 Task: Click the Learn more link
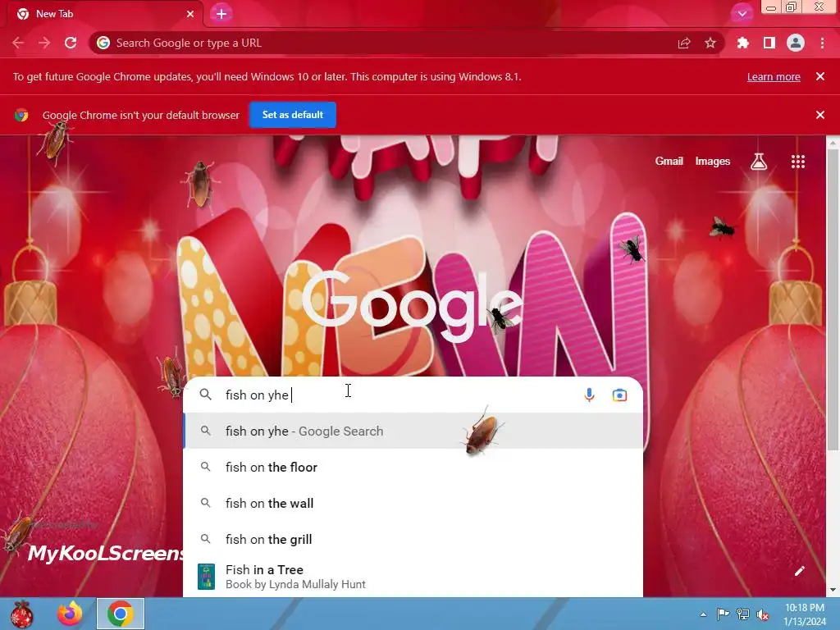point(774,76)
